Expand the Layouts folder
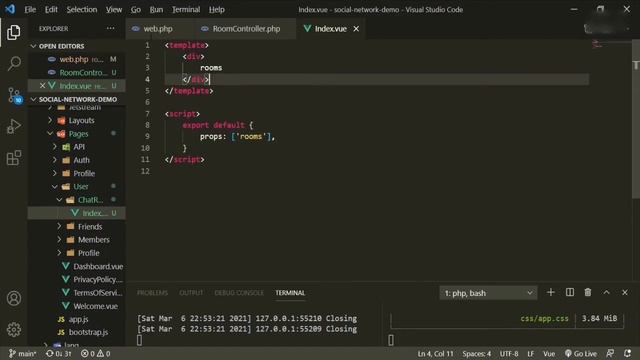 pos(76,120)
